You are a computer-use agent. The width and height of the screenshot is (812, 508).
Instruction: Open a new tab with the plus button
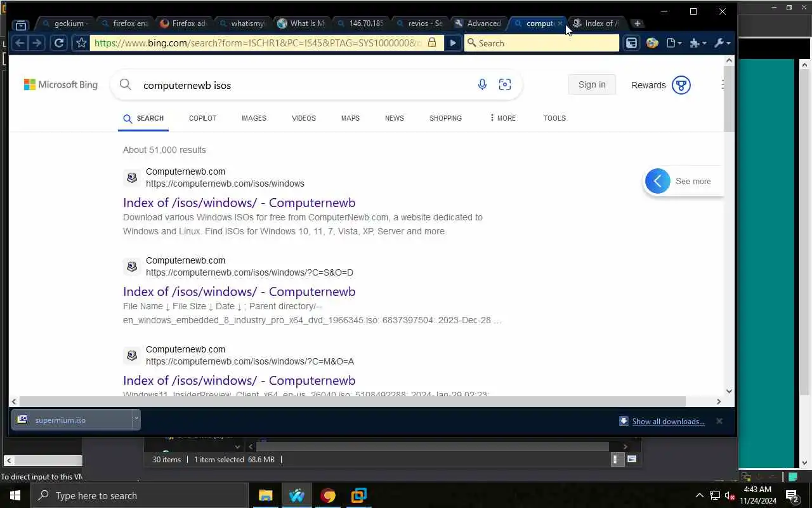point(638,23)
